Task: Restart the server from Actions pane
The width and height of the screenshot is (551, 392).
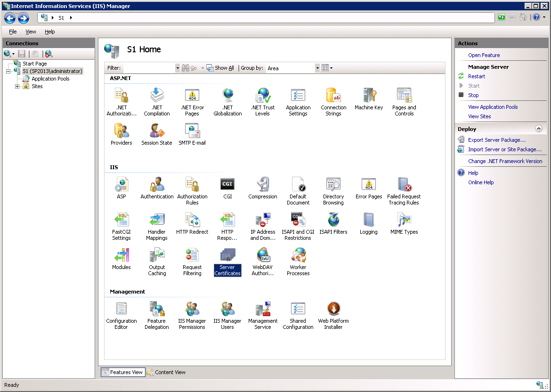Action: click(x=476, y=76)
